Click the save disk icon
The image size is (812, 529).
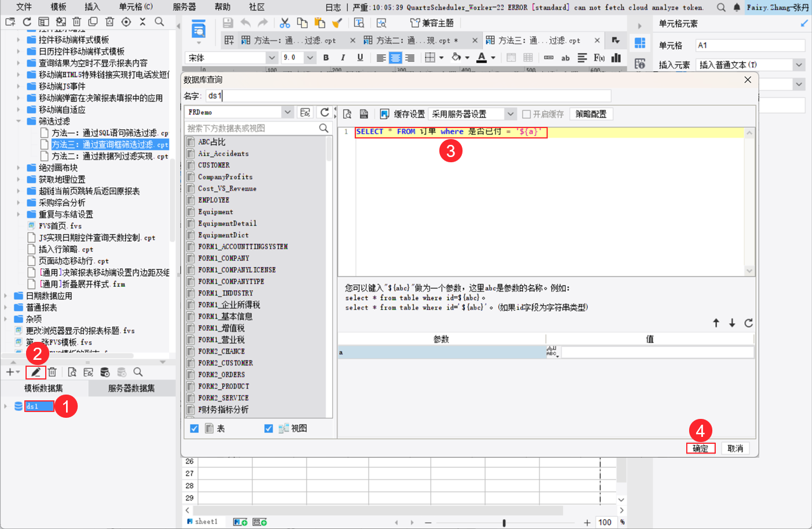[228, 23]
